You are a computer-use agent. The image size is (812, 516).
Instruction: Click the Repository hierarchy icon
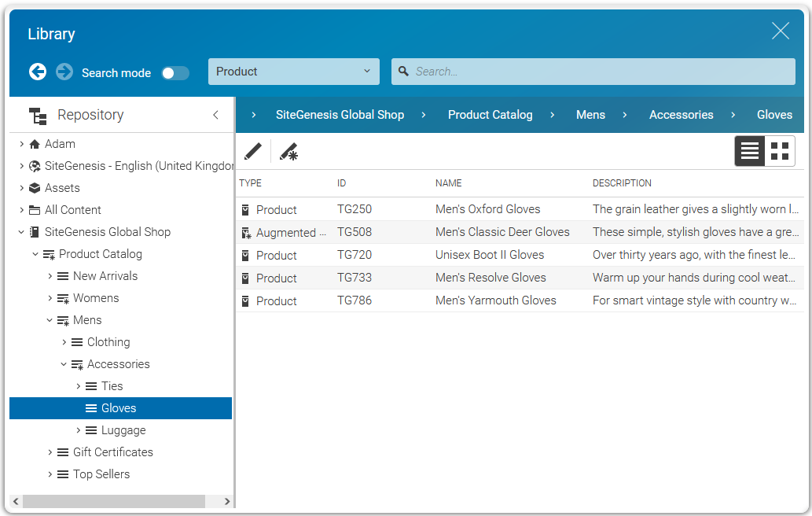[38, 115]
